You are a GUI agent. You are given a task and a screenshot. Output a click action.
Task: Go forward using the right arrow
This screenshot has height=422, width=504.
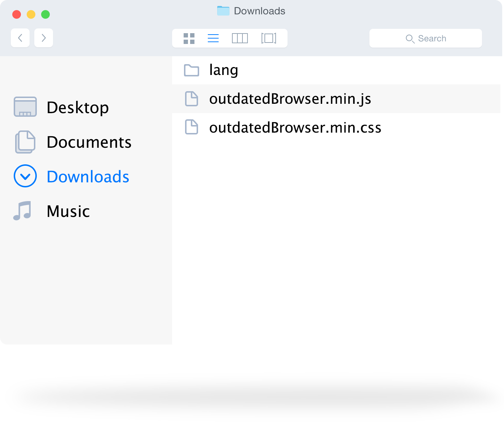44,38
